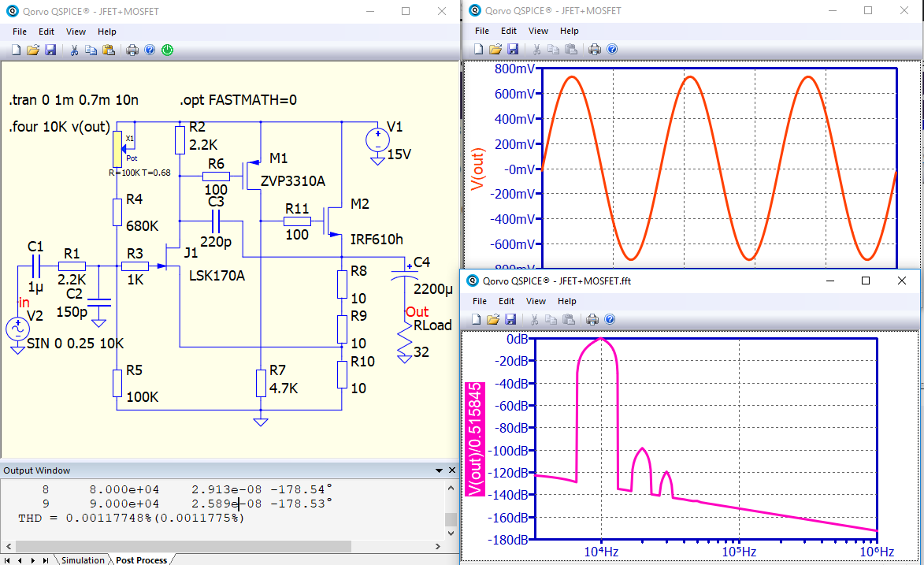
Task: Open Help menu in schematic window
Action: 106,32
